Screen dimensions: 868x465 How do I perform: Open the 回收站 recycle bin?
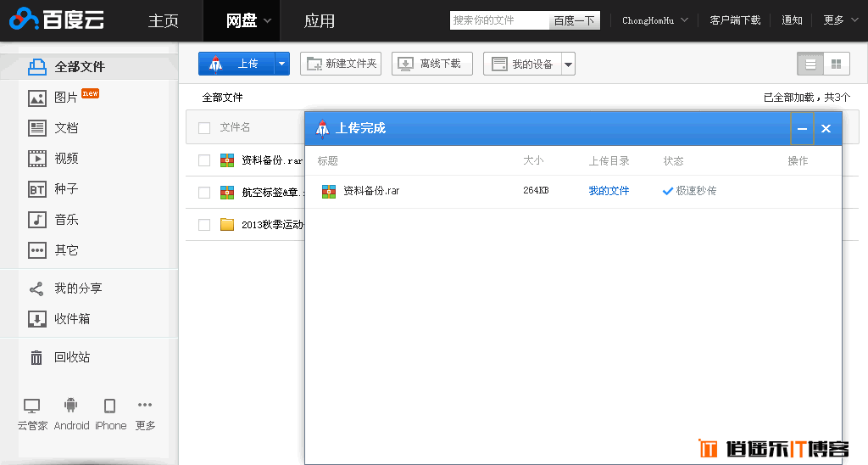(59, 357)
